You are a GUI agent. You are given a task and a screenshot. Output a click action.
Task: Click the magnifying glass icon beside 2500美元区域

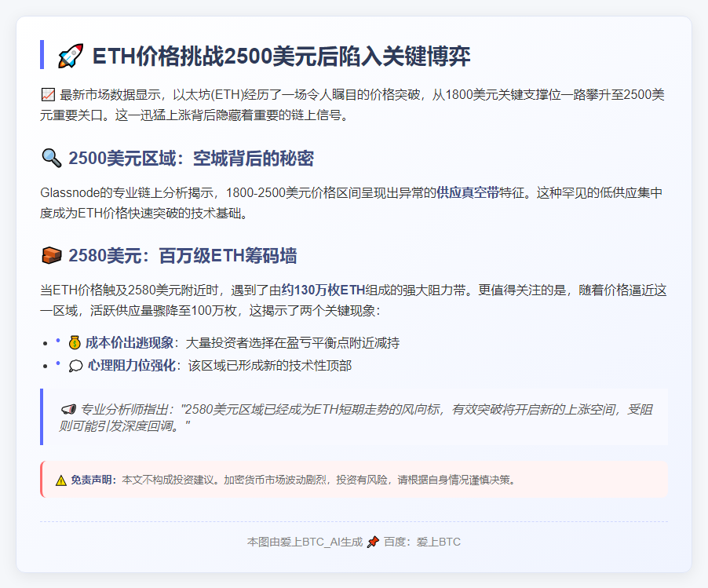(x=50, y=159)
